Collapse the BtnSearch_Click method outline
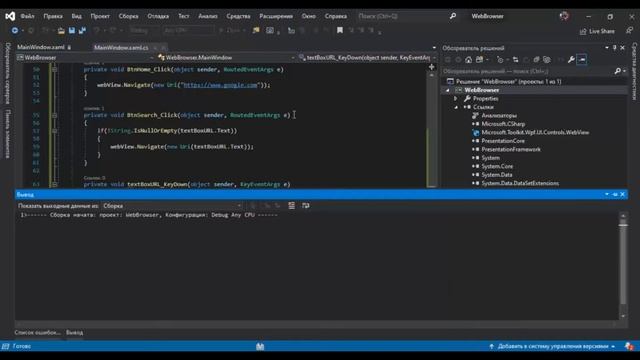640x360 pixels. tap(54, 115)
